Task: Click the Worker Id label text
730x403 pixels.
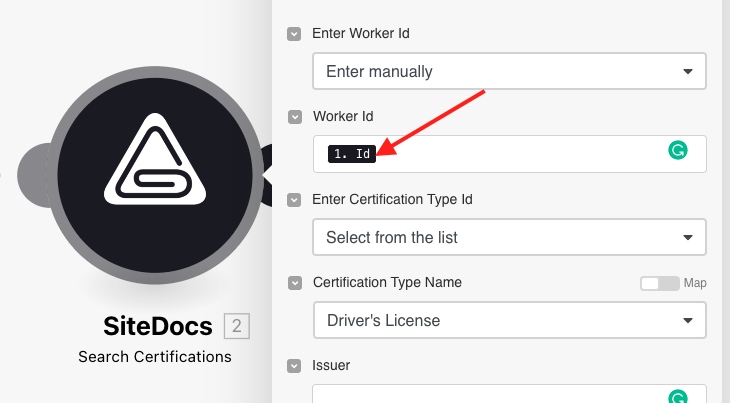Action: point(343,116)
